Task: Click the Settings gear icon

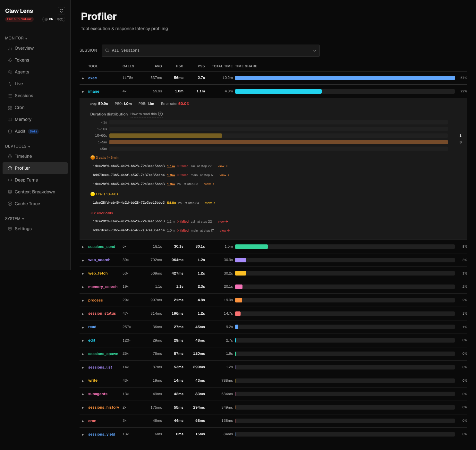Action: (10, 229)
